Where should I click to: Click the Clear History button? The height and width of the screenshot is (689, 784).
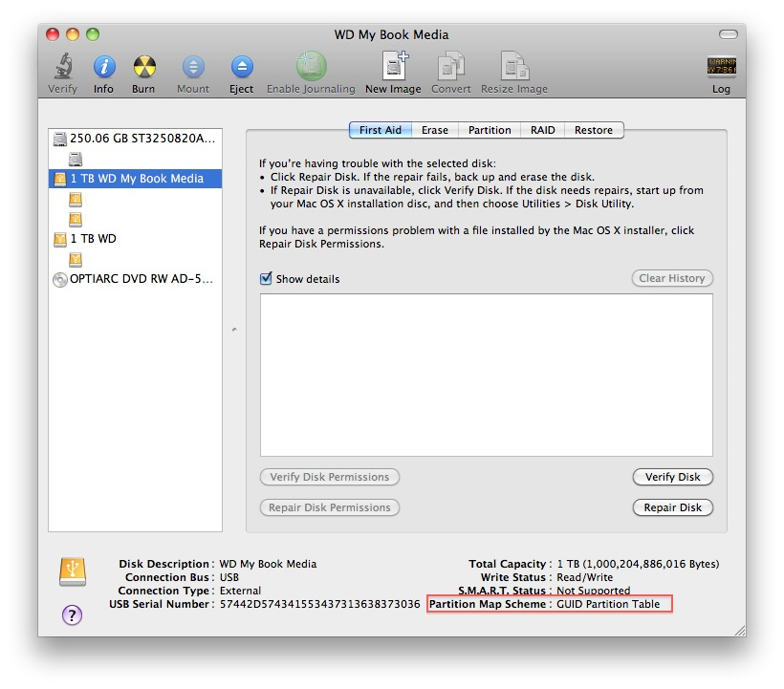coord(672,278)
